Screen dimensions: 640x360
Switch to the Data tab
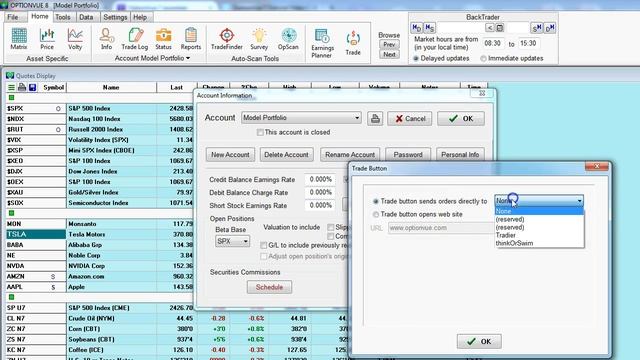(86, 17)
